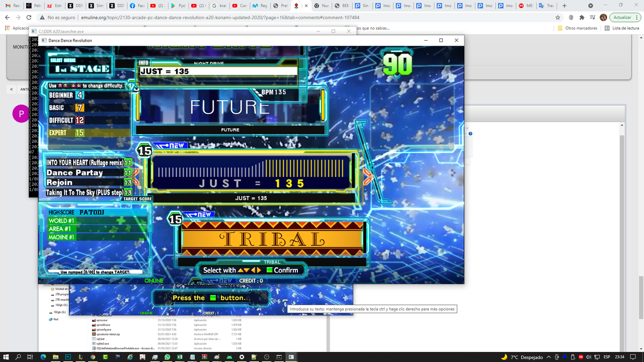
Task: Click the ESP language indicator
Action: [607, 356]
